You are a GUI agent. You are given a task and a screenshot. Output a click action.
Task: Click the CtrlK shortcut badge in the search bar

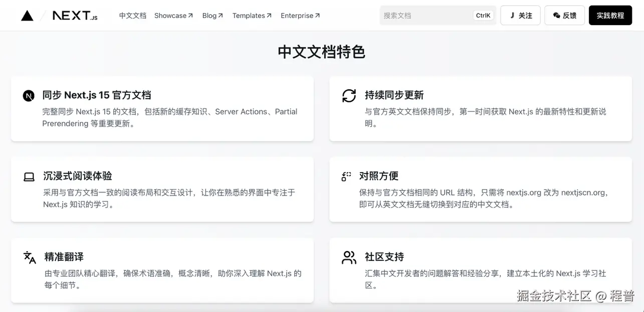pyautogui.click(x=483, y=15)
